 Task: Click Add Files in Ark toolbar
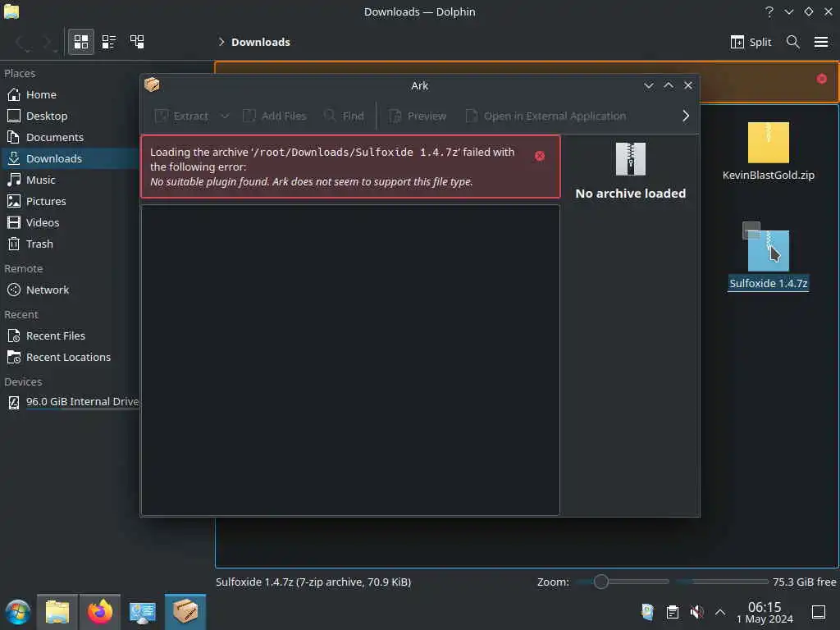click(x=275, y=116)
